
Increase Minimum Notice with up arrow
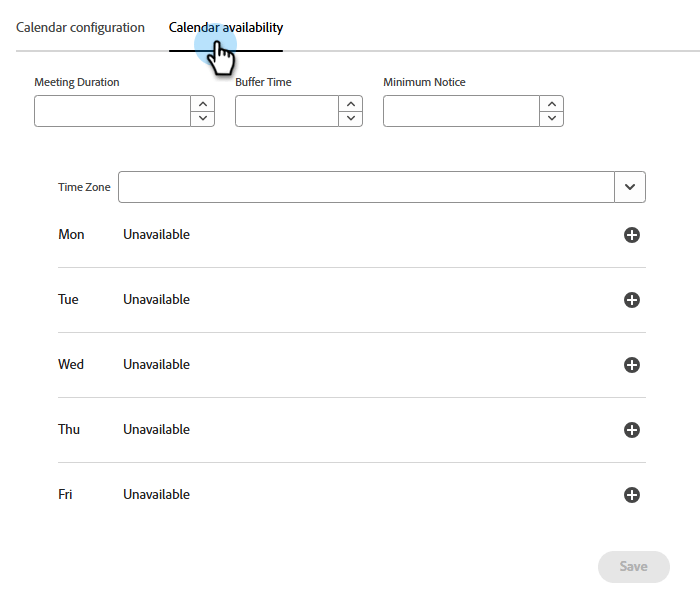point(551,103)
